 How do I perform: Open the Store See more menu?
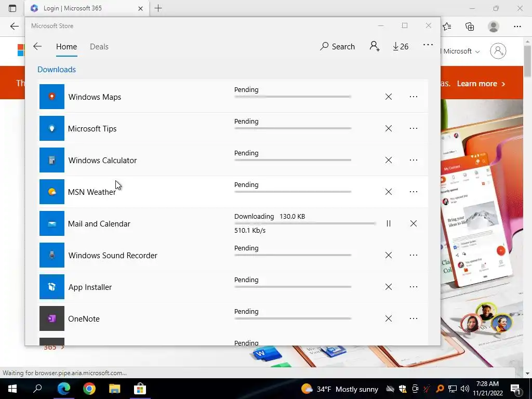click(428, 45)
